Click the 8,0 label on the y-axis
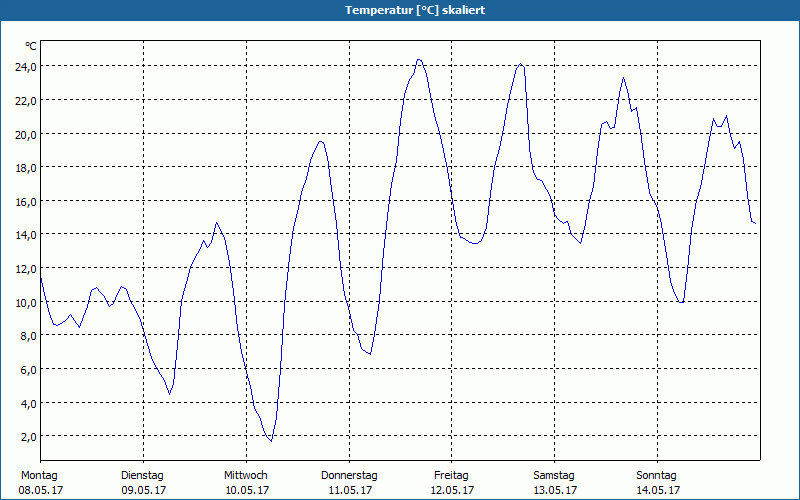Image resolution: width=800 pixels, height=500 pixels. tap(28, 336)
